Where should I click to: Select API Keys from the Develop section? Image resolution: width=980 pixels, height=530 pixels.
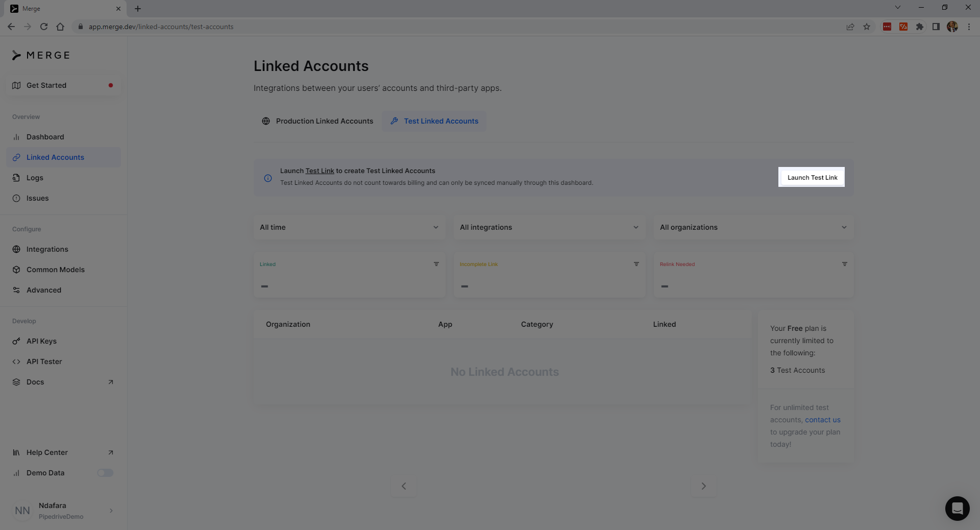pyautogui.click(x=41, y=341)
